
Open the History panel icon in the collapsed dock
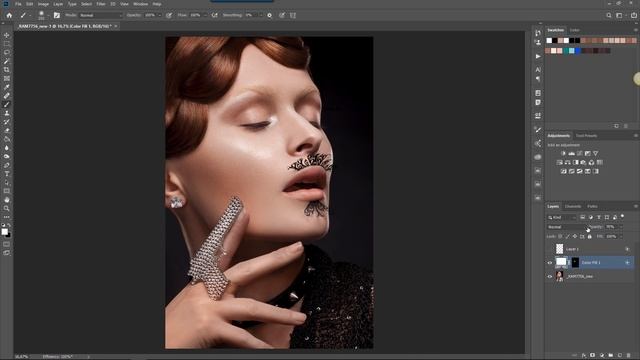pyautogui.click(x=538, y=32)
